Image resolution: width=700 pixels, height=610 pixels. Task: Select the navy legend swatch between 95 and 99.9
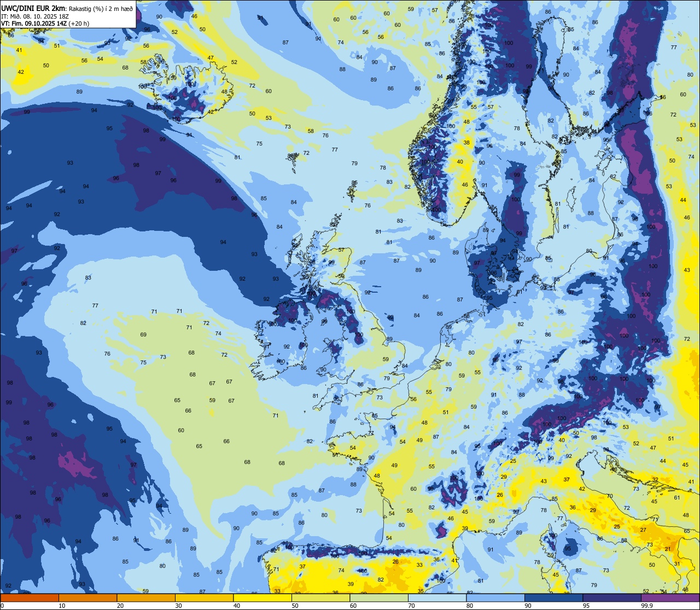pos(612,597)
